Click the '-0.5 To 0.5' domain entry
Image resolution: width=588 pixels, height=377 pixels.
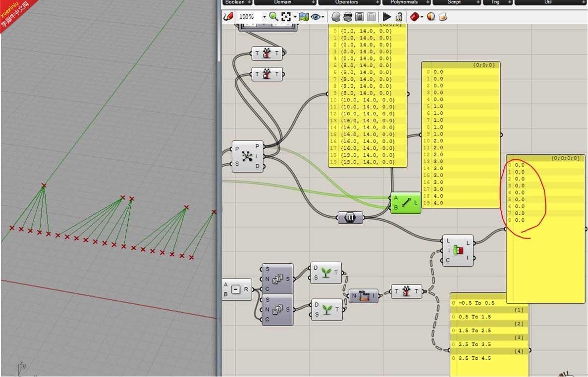pyautogui.click(x=476, y=303)
